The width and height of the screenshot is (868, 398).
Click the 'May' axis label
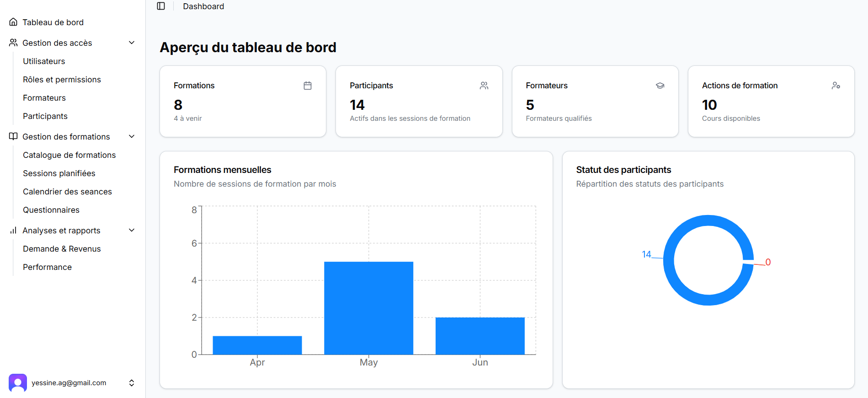[x=368, y=362]
